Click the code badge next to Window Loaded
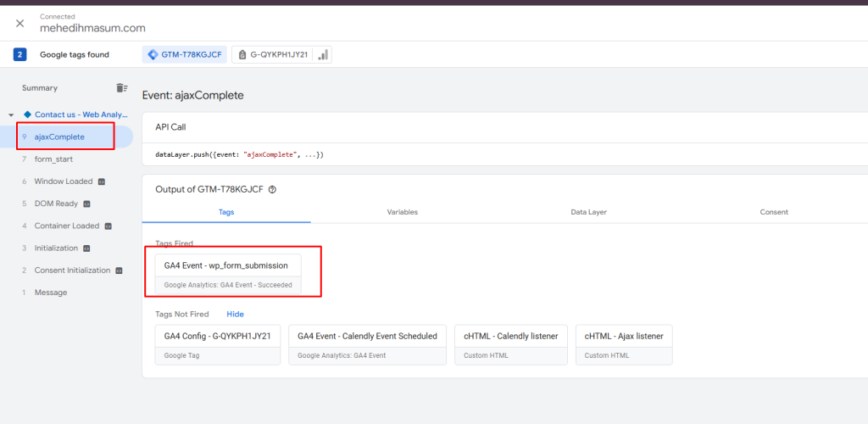Image resolution: width=868 pixels, height=424 pixels. click(x=102, y=181)
